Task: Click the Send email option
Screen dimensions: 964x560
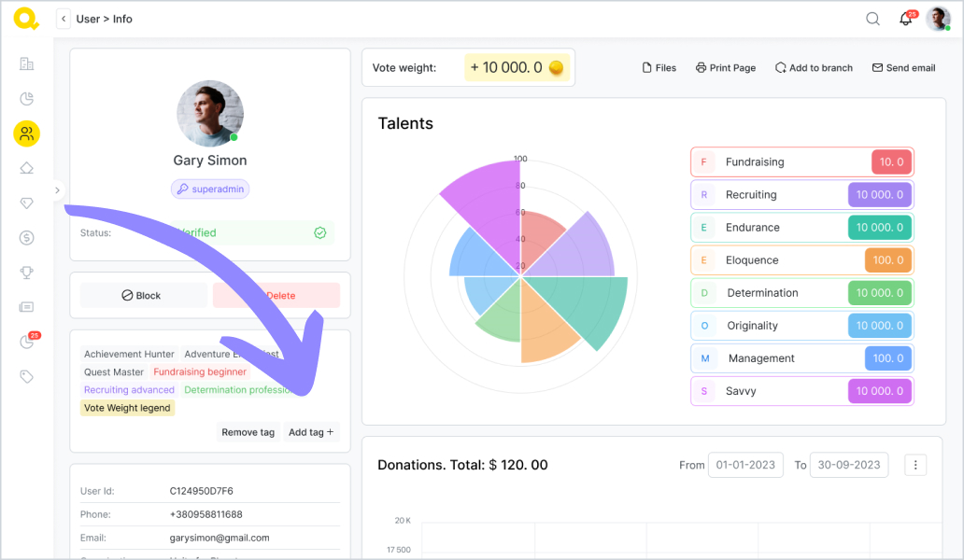Action: coord(903,68)
